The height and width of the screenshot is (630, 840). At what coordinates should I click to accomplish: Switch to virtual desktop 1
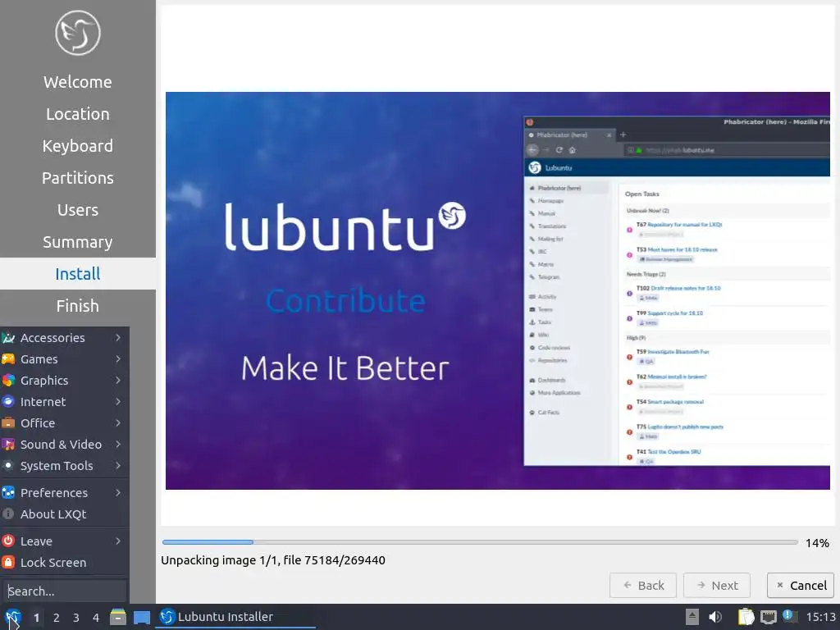pyautogui.click(x=36, y=618)
